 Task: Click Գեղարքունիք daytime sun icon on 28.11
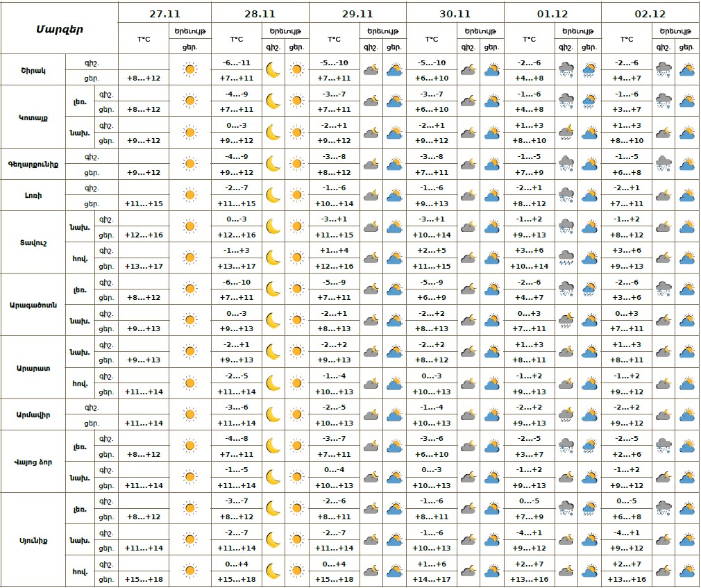coord(297,164)
